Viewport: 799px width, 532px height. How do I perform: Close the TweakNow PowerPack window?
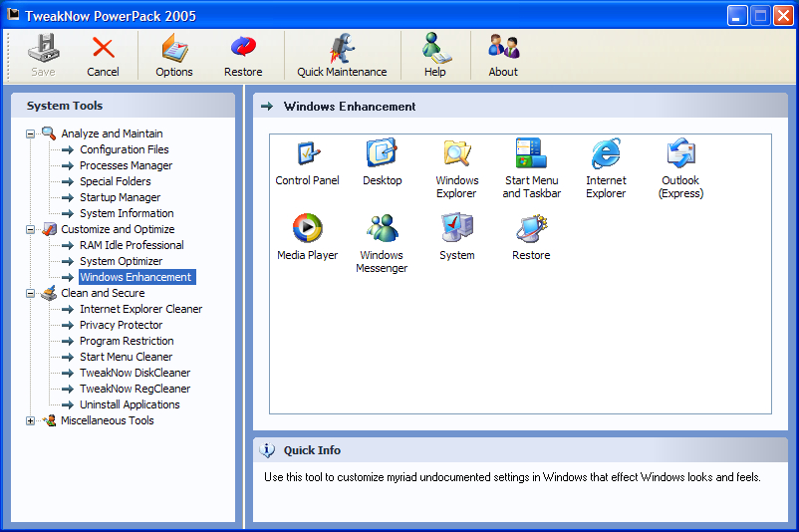[x=783, y=16]
